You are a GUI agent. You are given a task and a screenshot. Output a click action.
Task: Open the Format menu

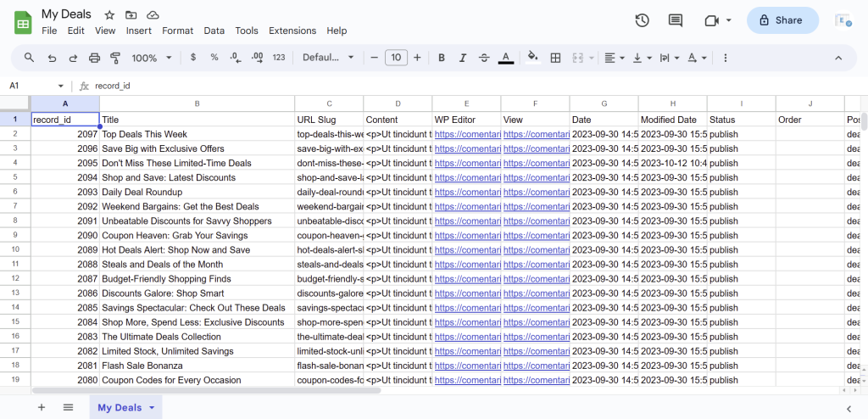point(178,31)
